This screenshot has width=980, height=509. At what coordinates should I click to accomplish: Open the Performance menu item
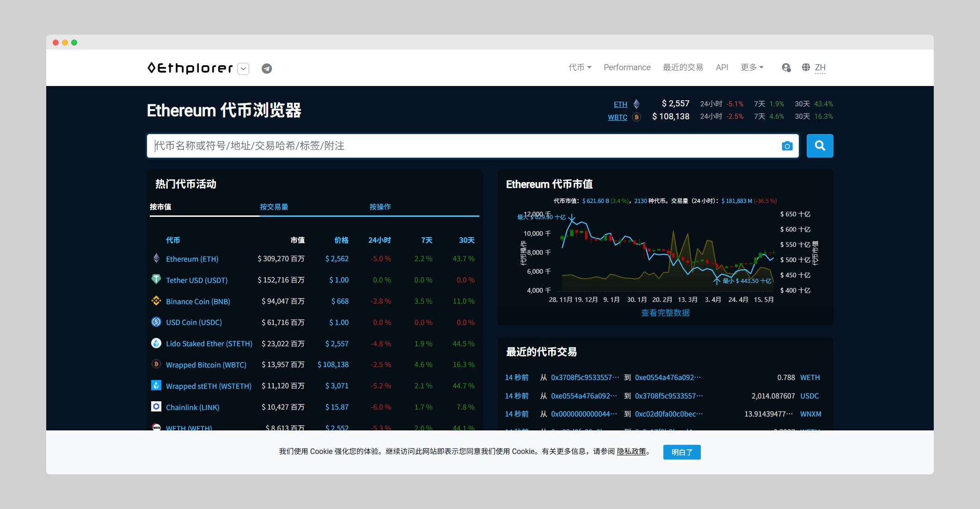click(x=627, y=67)
